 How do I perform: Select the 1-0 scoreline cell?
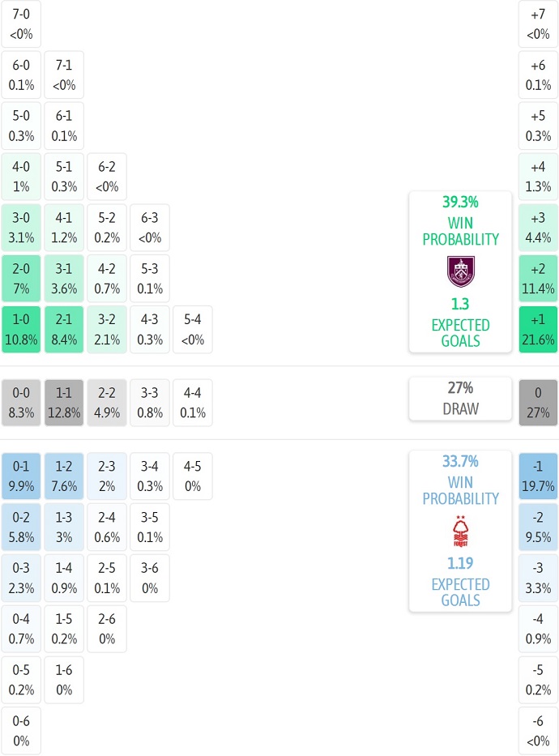[22, 330]
